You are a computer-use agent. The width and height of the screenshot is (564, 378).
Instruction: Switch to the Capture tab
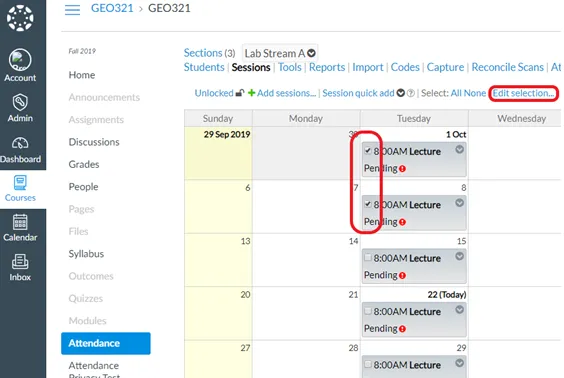tap(445, 67)
